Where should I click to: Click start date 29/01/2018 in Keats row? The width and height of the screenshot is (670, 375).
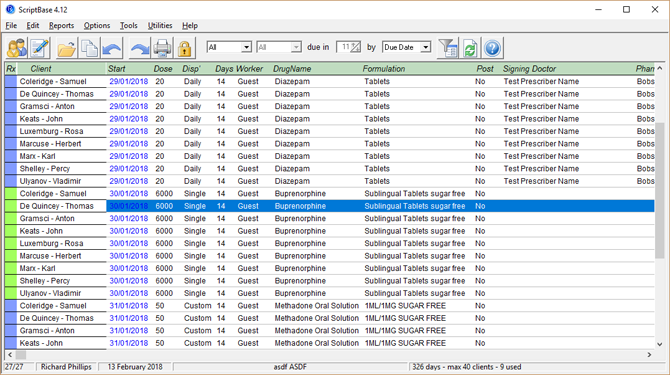(x=129, y=119)
